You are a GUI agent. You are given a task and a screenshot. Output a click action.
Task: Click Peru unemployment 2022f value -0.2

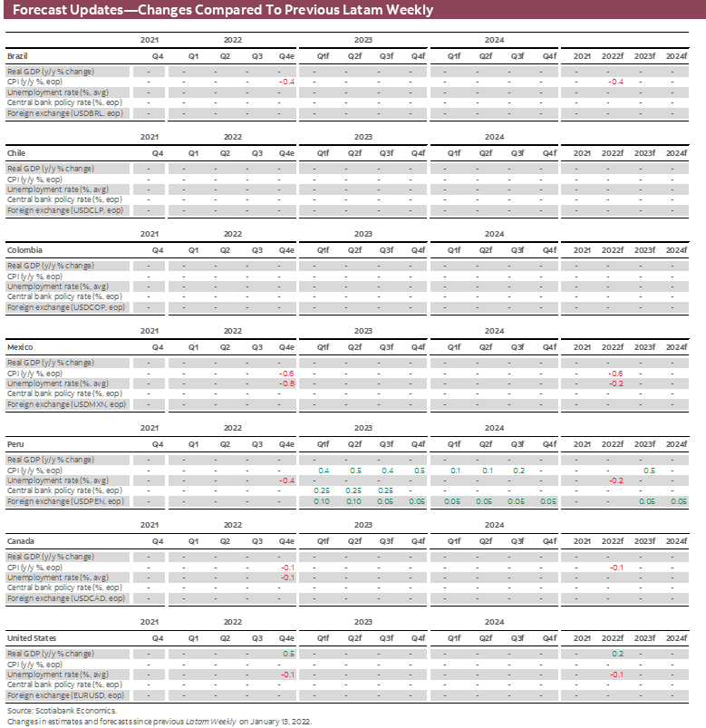click(x=616, y=481)
